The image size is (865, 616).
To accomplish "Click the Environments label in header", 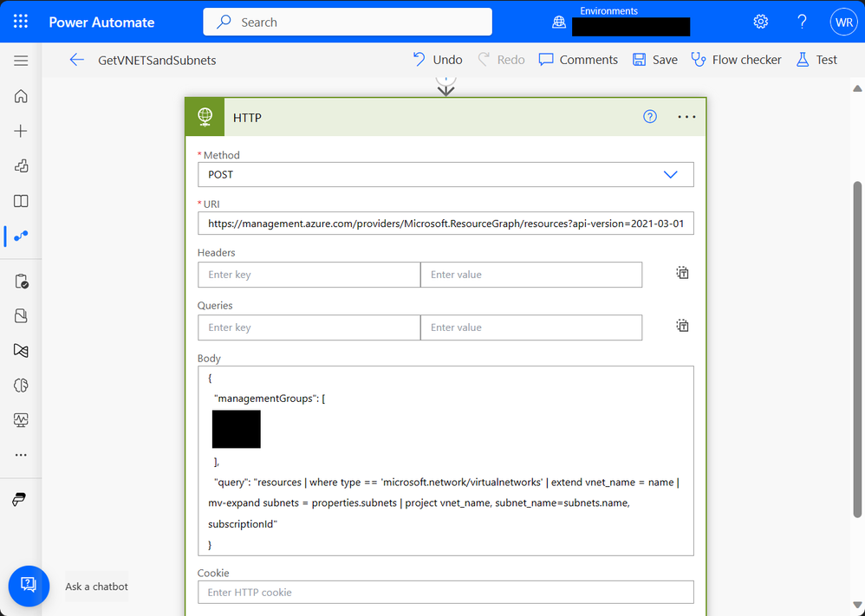I will pyautogui.click(x=608, y=10).
